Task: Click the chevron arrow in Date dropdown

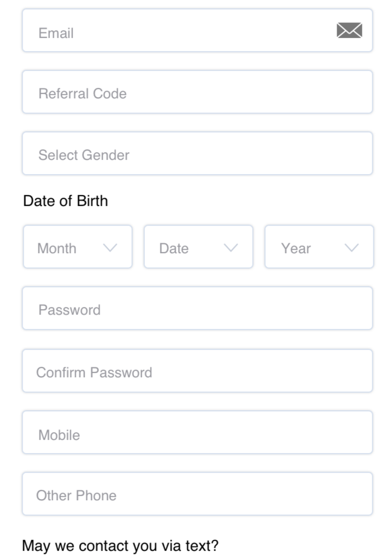Action: click(x=231, y=248)
